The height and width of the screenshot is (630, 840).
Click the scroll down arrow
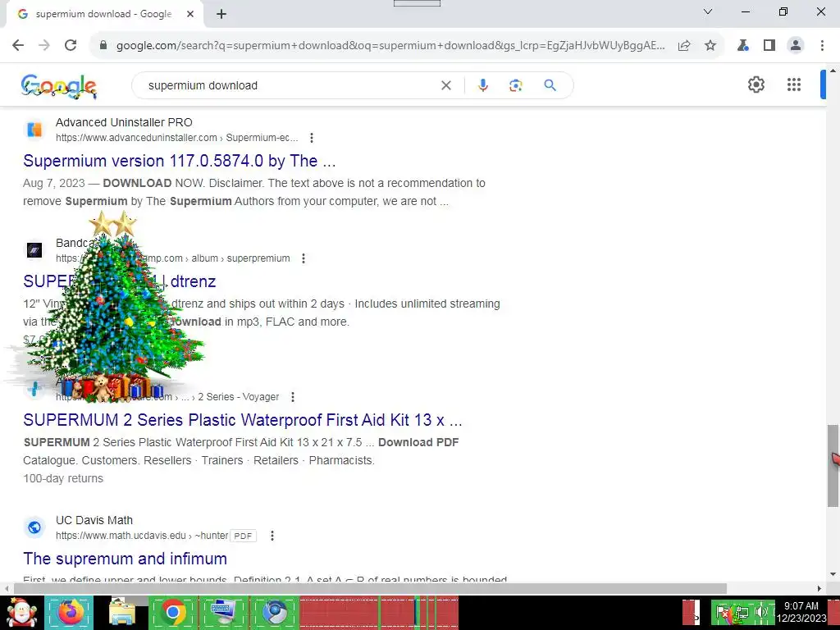click(833, 575)
